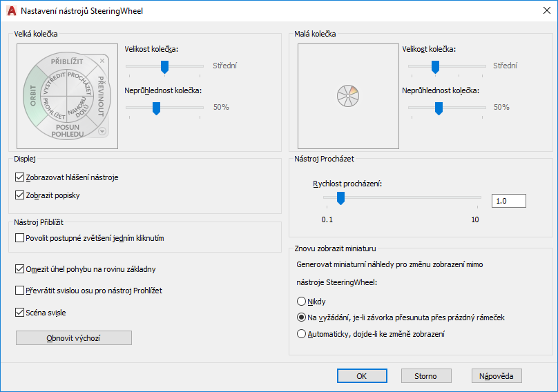Click the mini wheel size slider handle

pos(435,67)
